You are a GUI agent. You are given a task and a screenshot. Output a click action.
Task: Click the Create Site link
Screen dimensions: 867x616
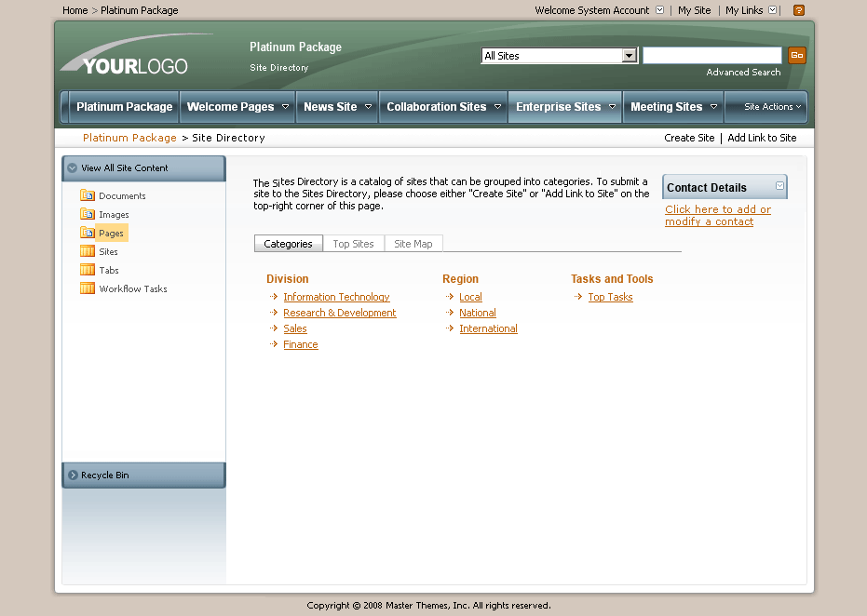pyautogui.click(x=688, y=137)
